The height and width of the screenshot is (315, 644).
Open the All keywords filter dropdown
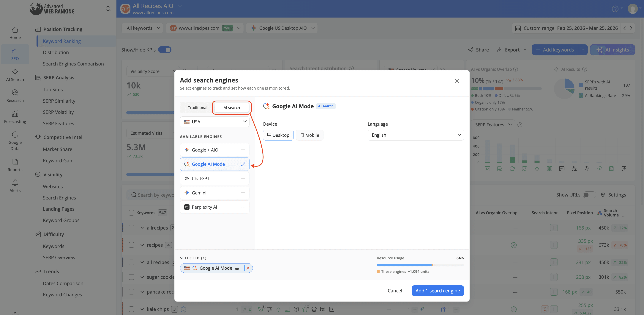click(x=143, y=28)
